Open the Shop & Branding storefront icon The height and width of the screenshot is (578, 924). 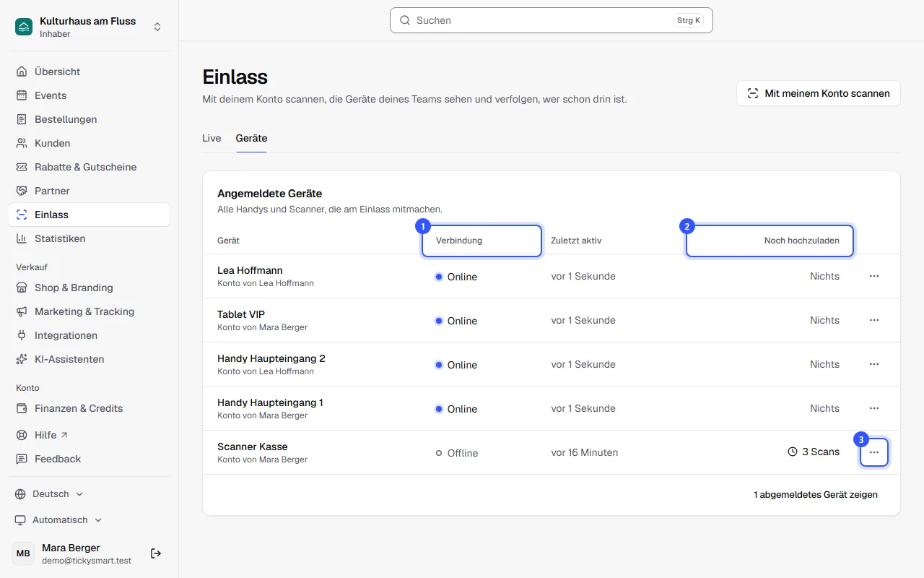[x=22, y=288]
